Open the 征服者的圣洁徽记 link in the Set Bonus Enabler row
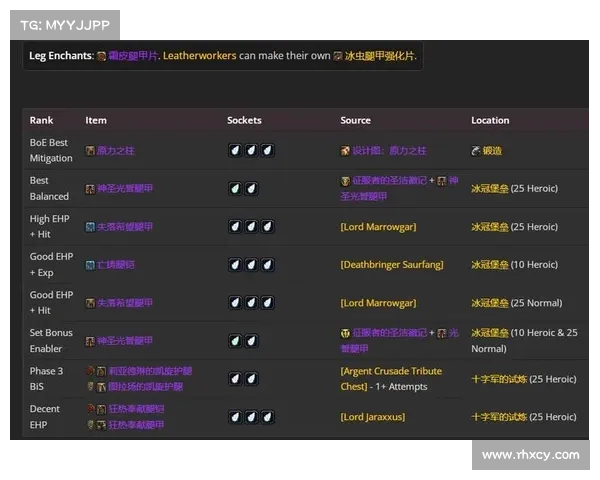Viewport: 600px width, 480px height. 390,333
